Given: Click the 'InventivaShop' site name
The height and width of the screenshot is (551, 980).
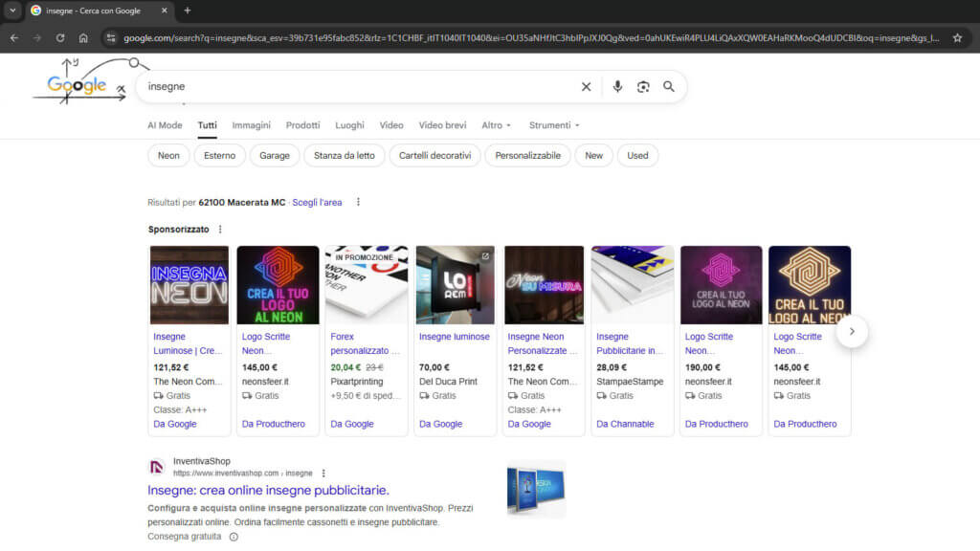Looking at the screenshot, I should [x=201, y=461].
